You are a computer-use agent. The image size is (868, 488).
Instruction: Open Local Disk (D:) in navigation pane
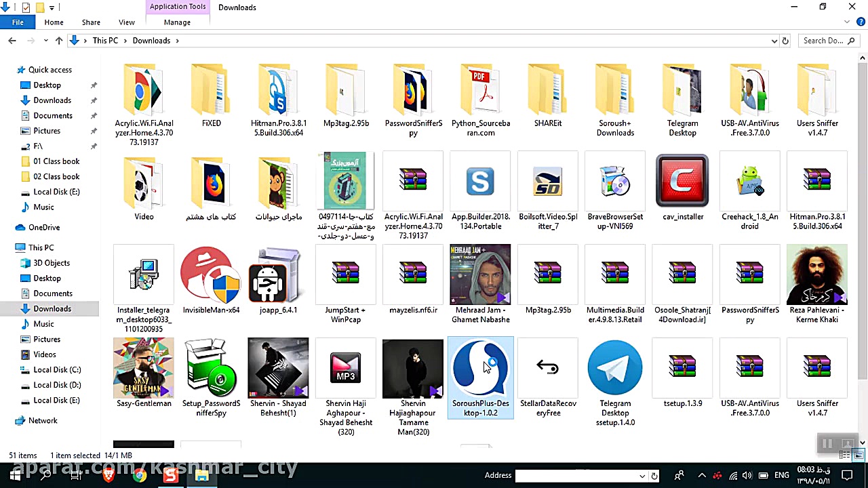(57, 385)
